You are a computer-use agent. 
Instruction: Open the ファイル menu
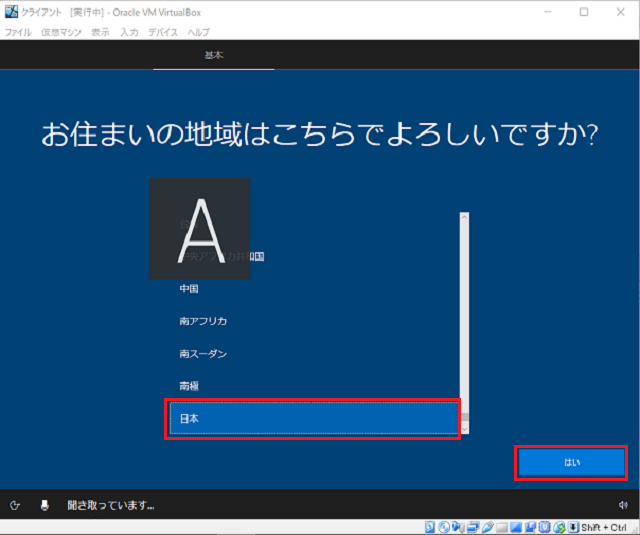(18, 32)
